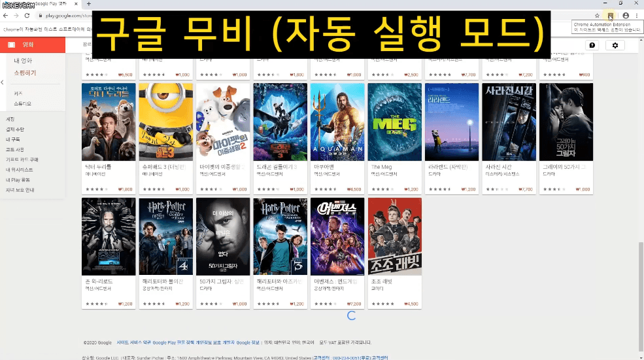Open 기프트 카드 구매 link
The height and width of the screenshot is (360, 644).
click(22, 160)
